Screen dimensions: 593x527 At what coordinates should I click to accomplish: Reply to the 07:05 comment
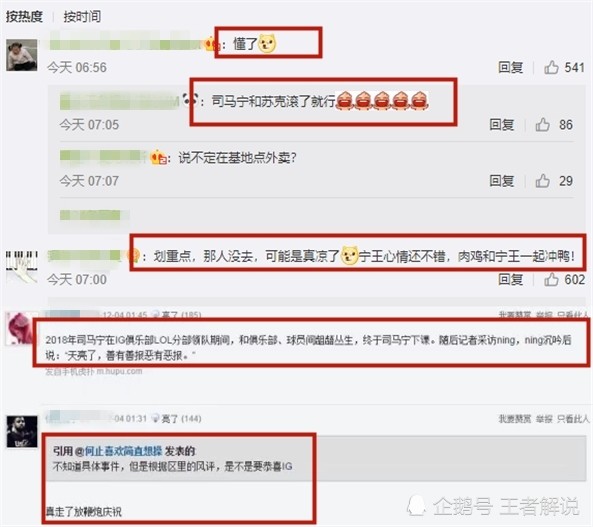[501, 125]
